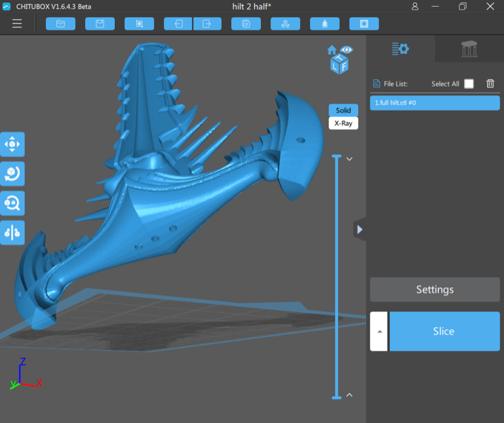504x423 pixels.
Task: Step layer slider up with chevron
Action: point(349,395)
